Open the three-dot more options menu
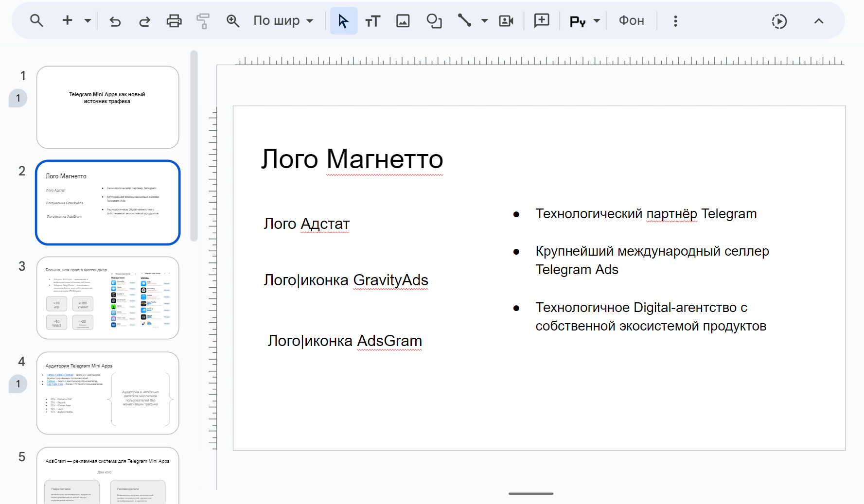The width and height of the screenshot is (864, 504). tap(675, 21)
